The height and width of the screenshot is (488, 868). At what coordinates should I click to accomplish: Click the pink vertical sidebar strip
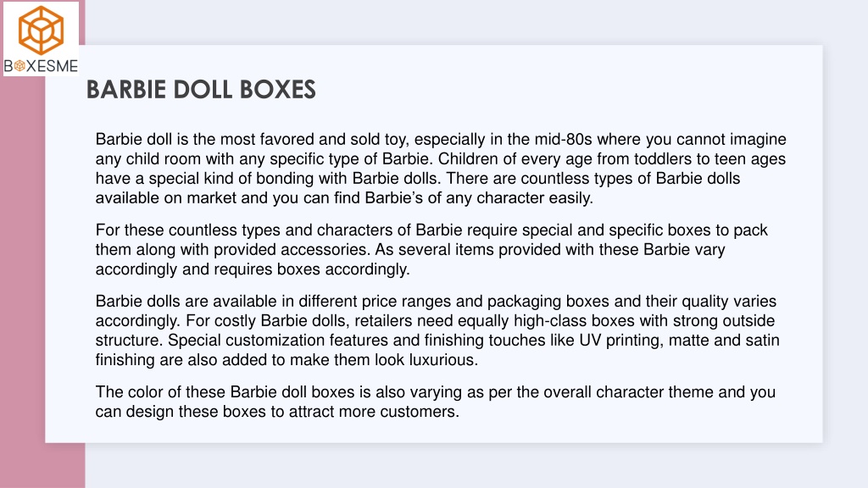pyautogui.click(x=22, y=277)
